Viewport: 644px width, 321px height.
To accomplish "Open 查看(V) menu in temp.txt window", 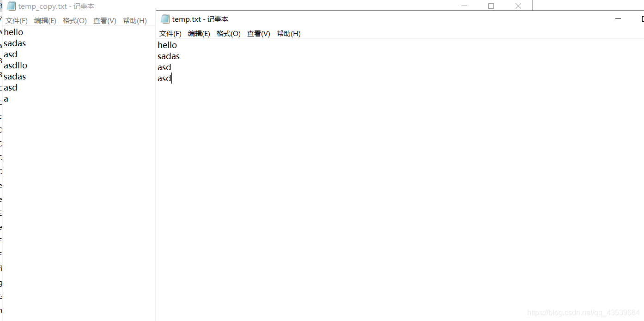I will (x=259, y=34).
